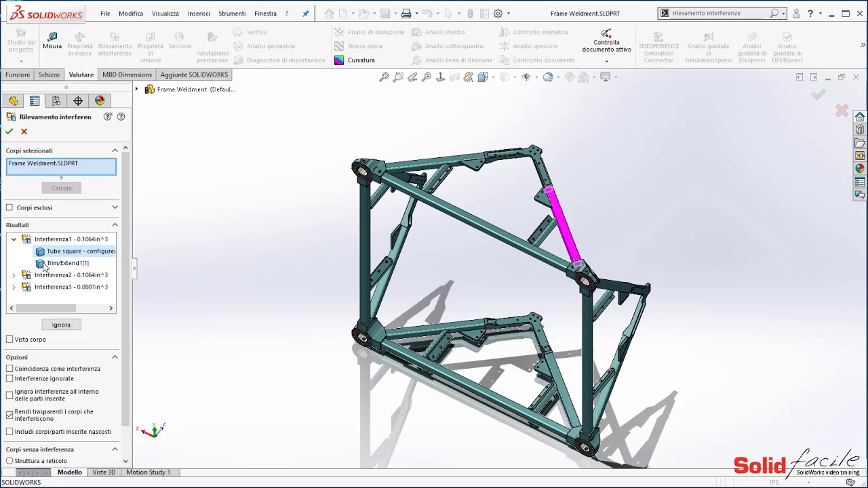868x488 pixels.
Task: Expand the Interferenza3 tree node
Action: click(14, 287)
